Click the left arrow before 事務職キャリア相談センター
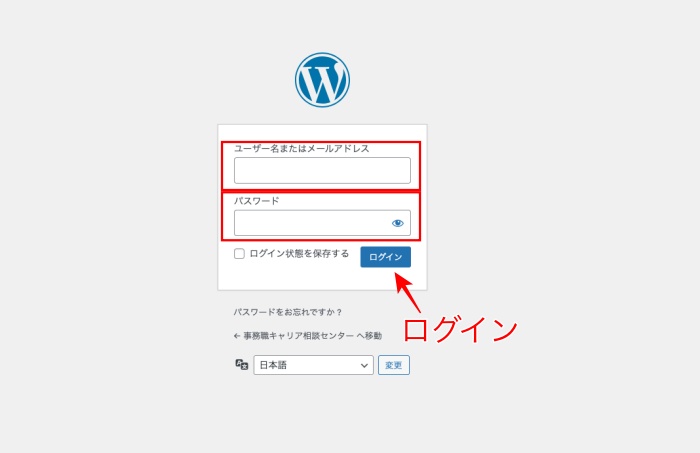This screenshot has width=700, height=453. 237,336
